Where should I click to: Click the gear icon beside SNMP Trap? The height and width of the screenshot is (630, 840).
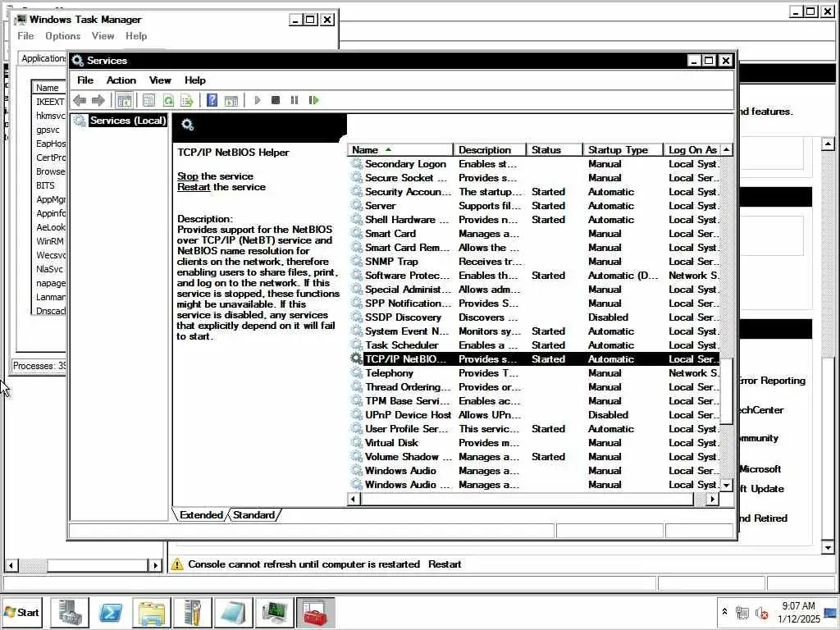click(356, 261)
